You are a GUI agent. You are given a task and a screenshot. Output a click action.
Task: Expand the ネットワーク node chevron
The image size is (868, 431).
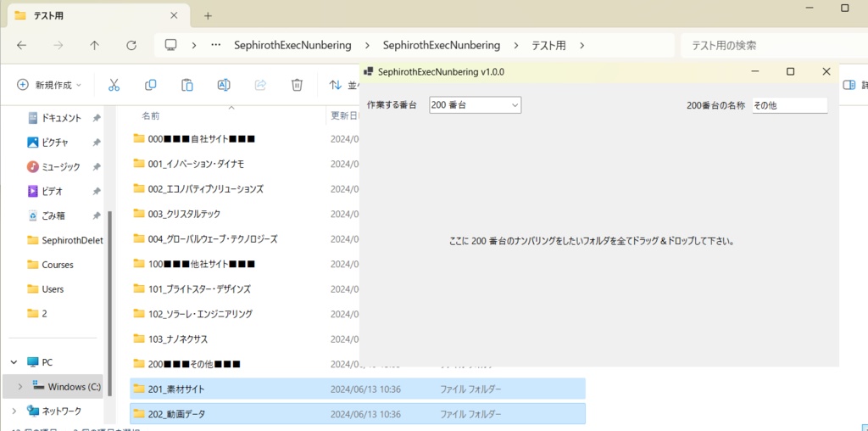[14, 411]
